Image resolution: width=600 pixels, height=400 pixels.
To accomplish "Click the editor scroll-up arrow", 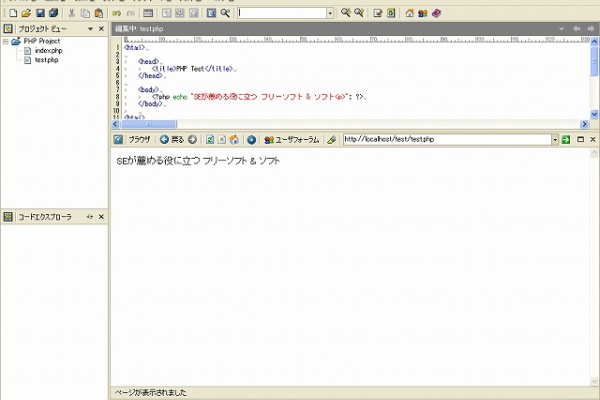I will click(594, 41).
